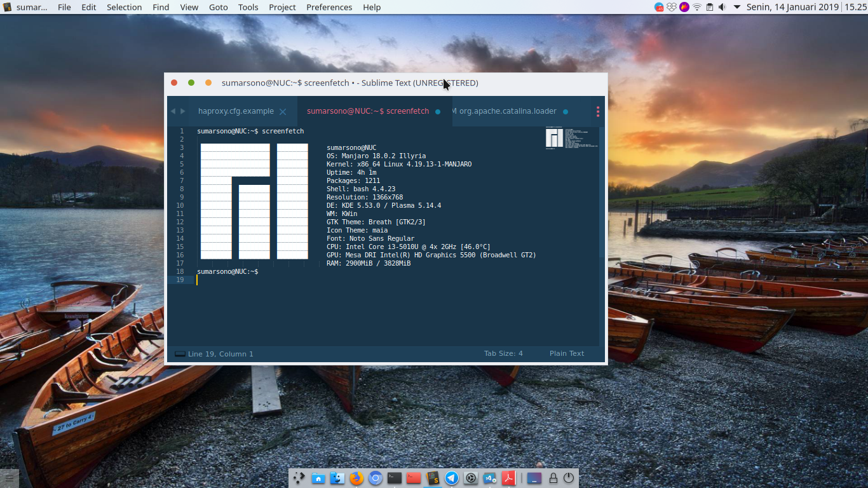
Task: Click the power button icon in dock
Action: [569, 478]
